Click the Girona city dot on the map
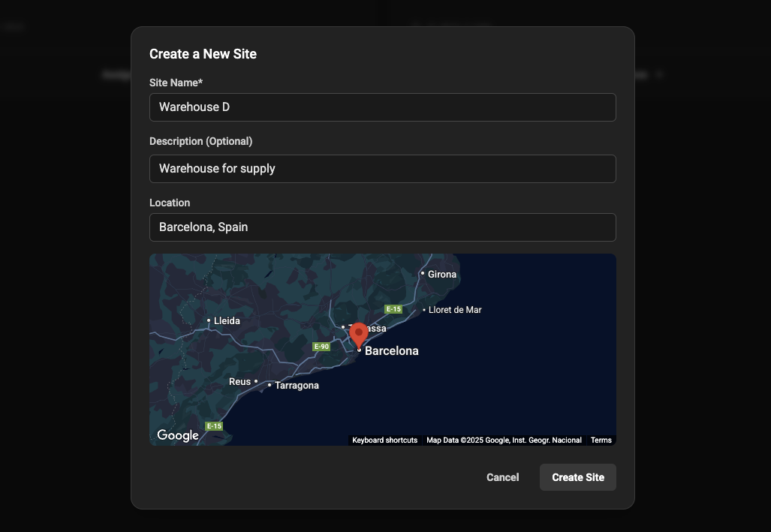771x532 pixels. pos(421,275)
